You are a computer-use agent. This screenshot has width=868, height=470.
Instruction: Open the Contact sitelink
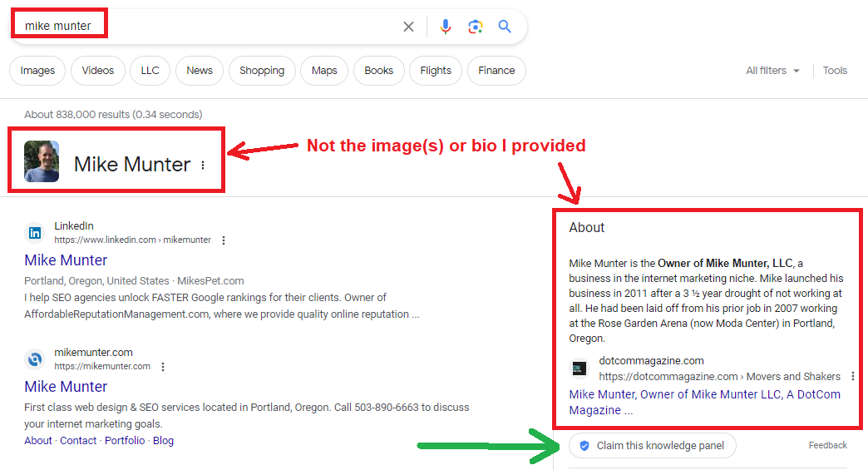[78, 441]
